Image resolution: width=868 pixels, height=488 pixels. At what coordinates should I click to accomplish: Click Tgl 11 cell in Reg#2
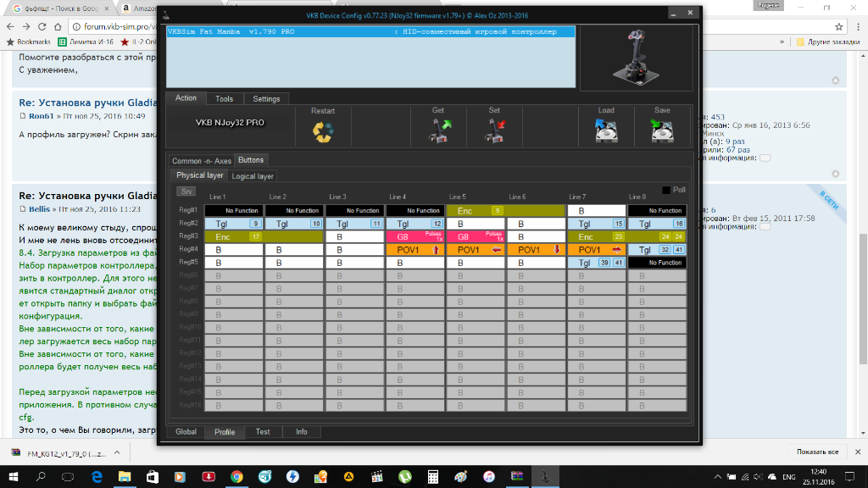[x=354, y=224]
